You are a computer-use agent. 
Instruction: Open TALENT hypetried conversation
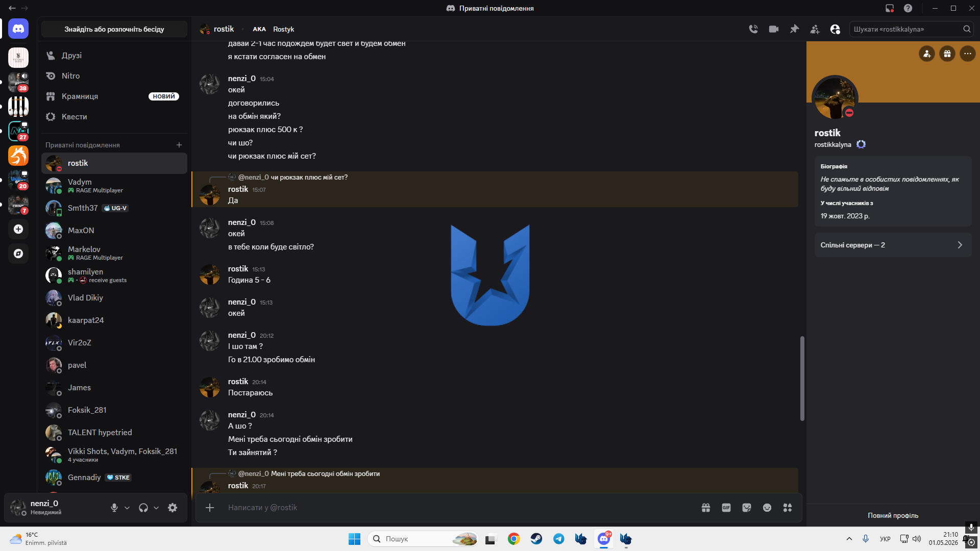pos(114,433)
